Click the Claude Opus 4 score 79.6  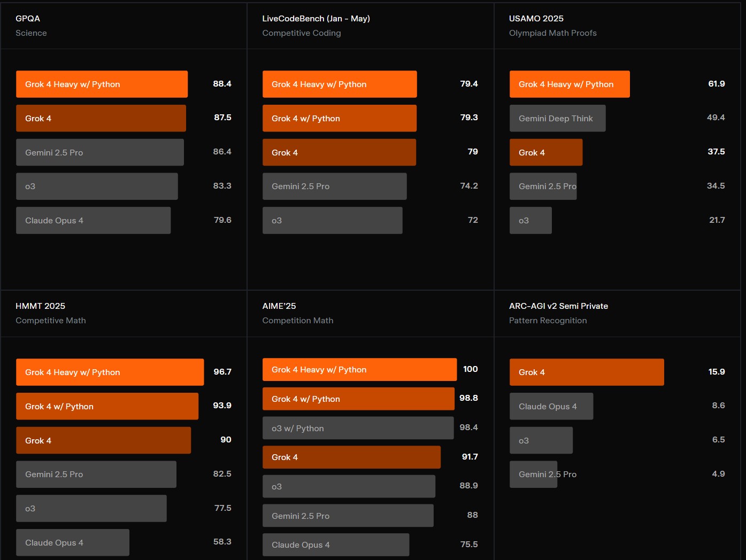point(222,220)
